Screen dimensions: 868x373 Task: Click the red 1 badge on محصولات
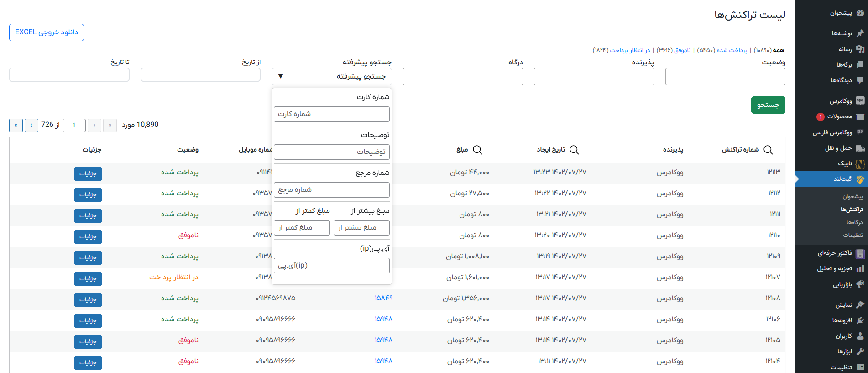coord(820,117)
